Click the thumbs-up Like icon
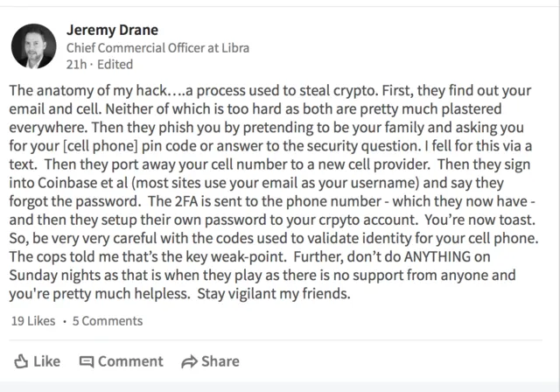Image resolution: width=560 pixels, height=392 pixels. point(21,361)
